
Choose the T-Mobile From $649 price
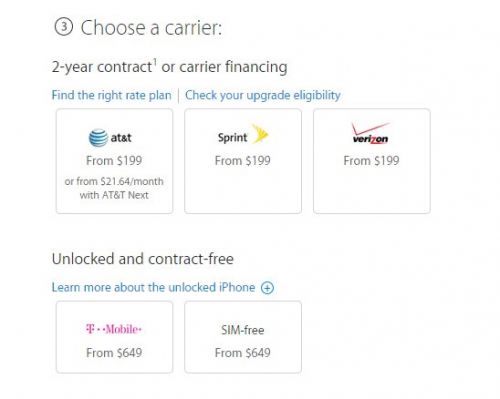pos(114,353)
